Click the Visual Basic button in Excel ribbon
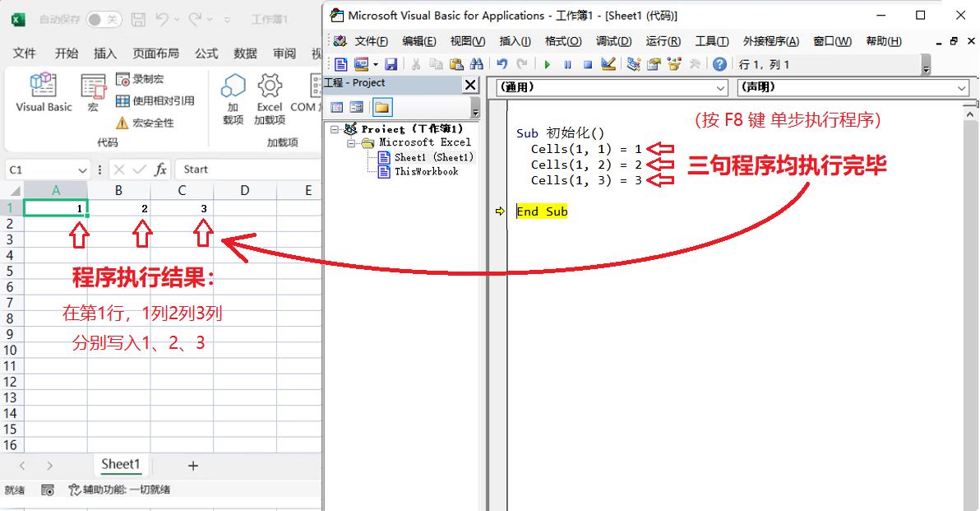980x511 pixels. click(x=44, y=91)
